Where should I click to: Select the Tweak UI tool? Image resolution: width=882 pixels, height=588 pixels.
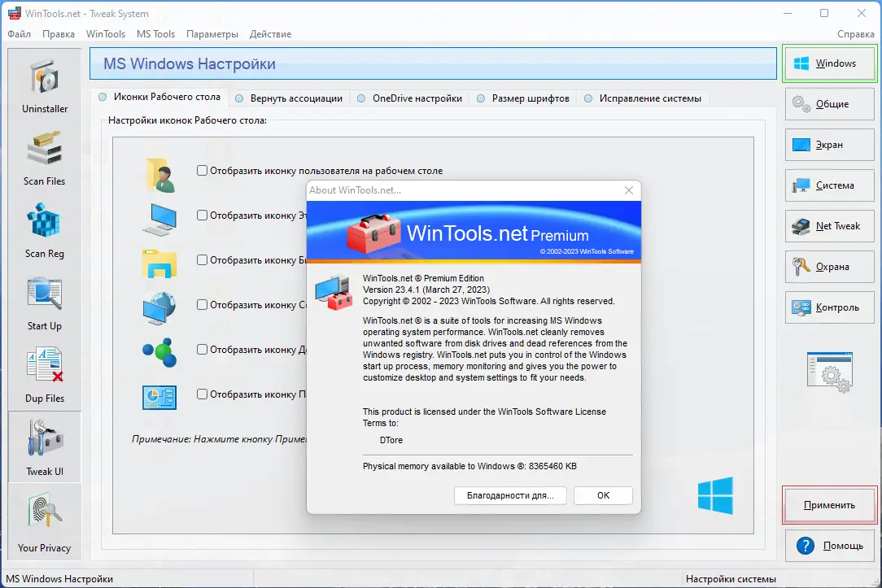click(x=44, y=446)
